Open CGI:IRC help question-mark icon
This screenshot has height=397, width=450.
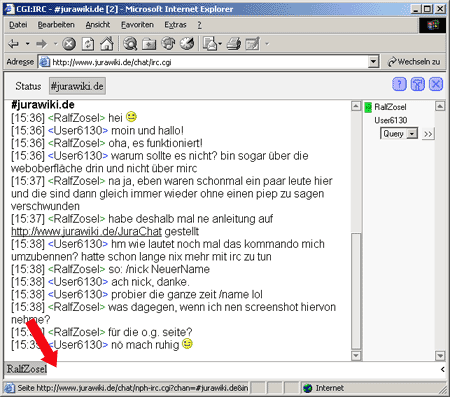coord(399,84)
